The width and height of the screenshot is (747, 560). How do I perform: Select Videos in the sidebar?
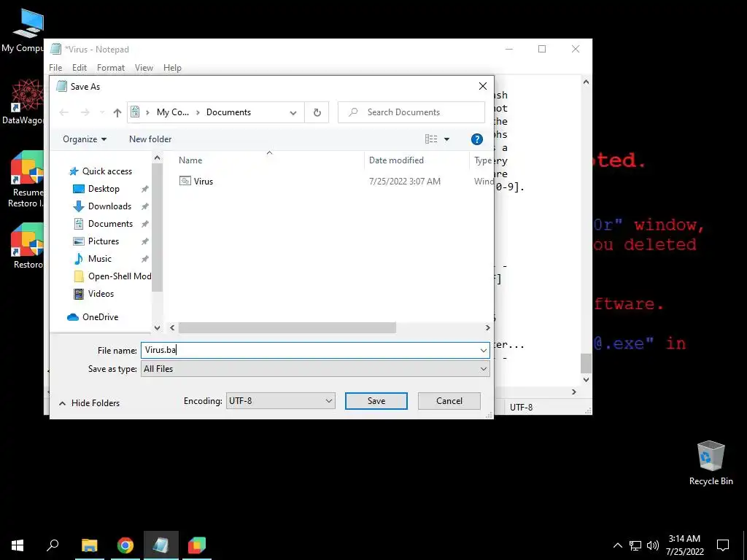click(x=101, y=294)
